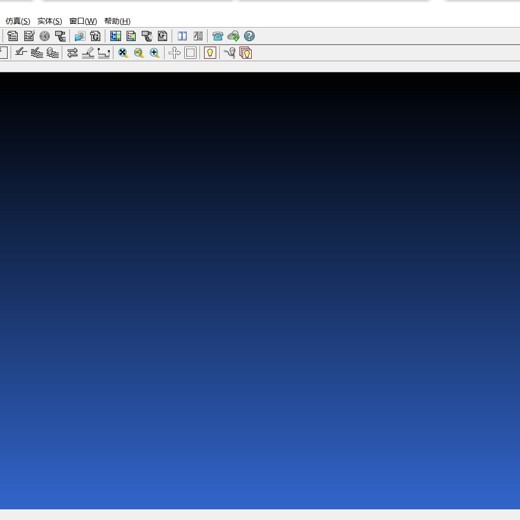Click the magnifier with X zoom icon
The image size is (520, 520).
(123, 53)
